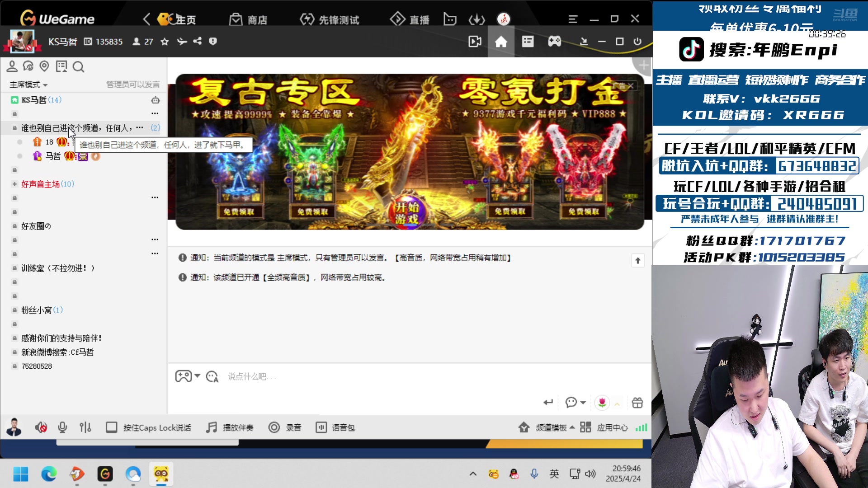Click the share icon in channel header
Image resolution: width=868 pixels, height=488 pixels.
coord(198,41)
